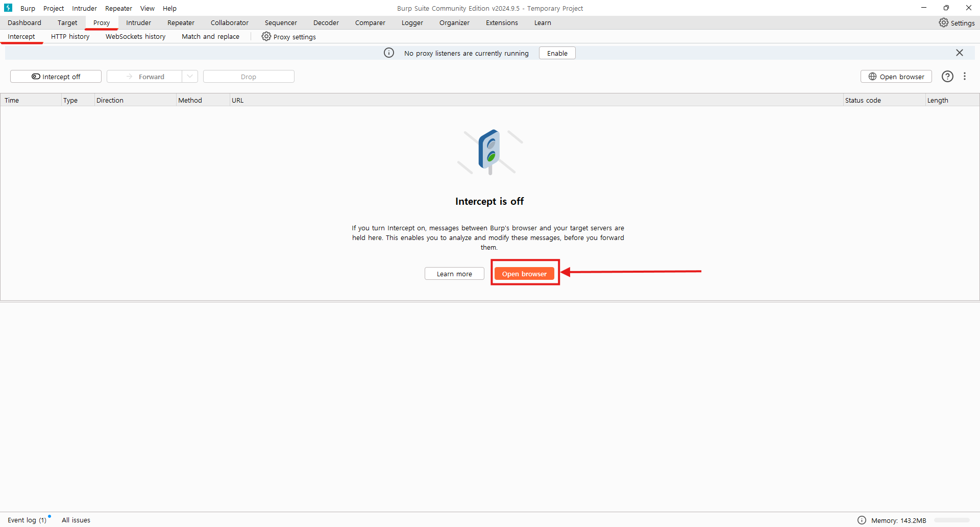Dismiss the proxy listeners notification banner
Image resolution: width=980 pixels, height=527 pixels.
click(960, 53)
